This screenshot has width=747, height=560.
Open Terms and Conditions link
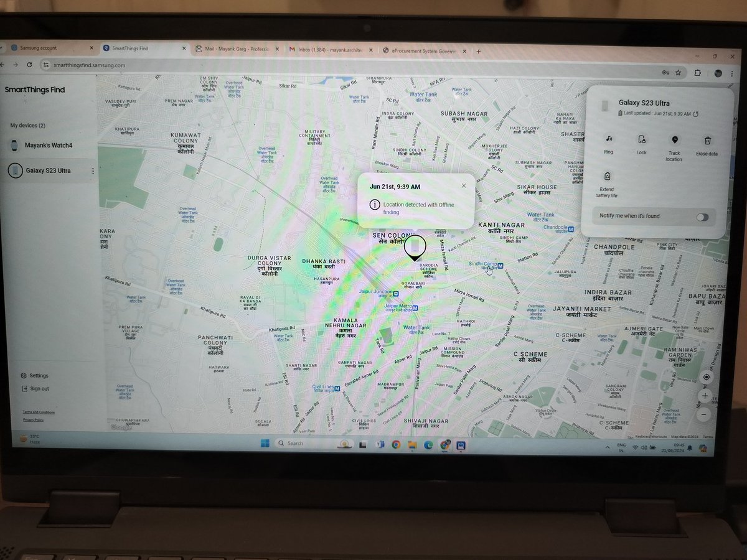(x=39, y=412)
